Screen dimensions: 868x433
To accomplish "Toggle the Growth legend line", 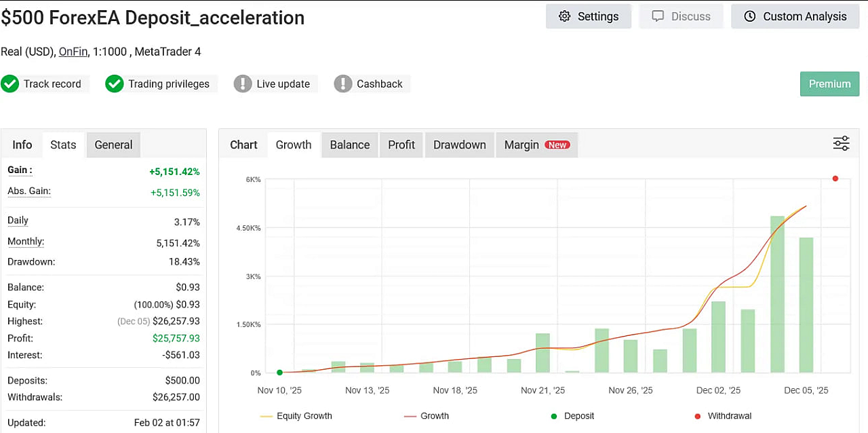I will coord(426,415).
